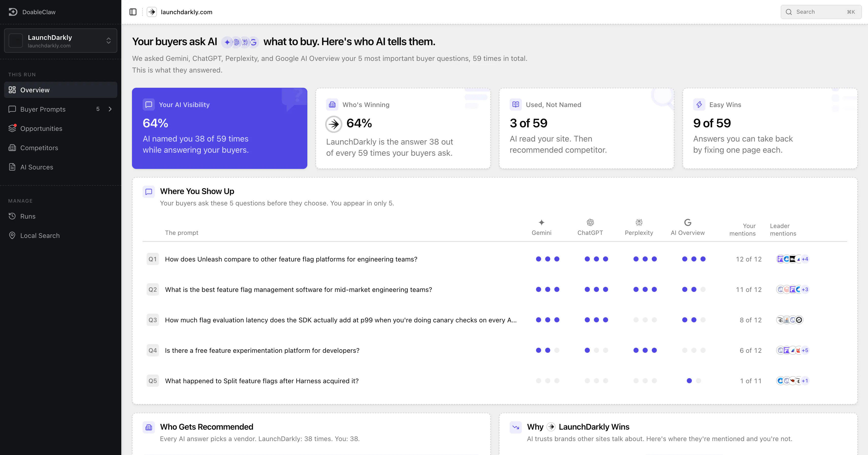Click '1 of 11' mentions for Q5
The height and width of the screenshot is (455, 868).
click(750, 381)
